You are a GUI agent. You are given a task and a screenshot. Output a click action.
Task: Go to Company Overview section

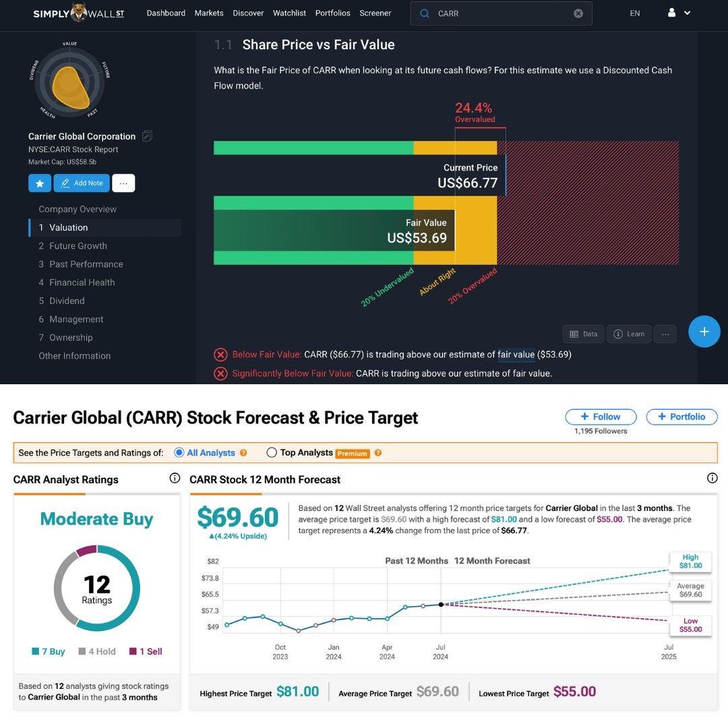(78, 209)
